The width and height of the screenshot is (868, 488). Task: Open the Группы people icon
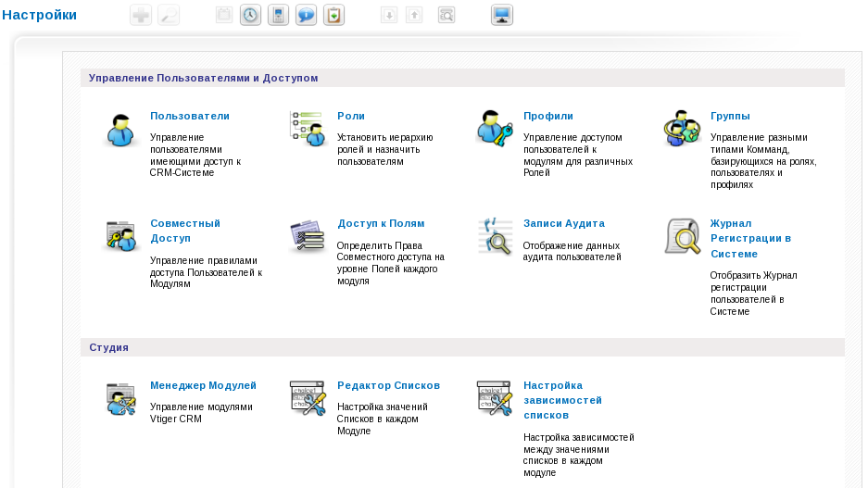coord(682,128)
